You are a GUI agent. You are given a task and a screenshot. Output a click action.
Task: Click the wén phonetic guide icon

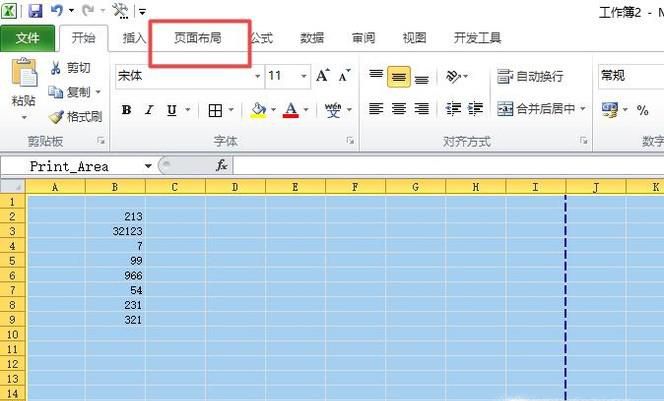pyautogui.click(x=333, y=110)
